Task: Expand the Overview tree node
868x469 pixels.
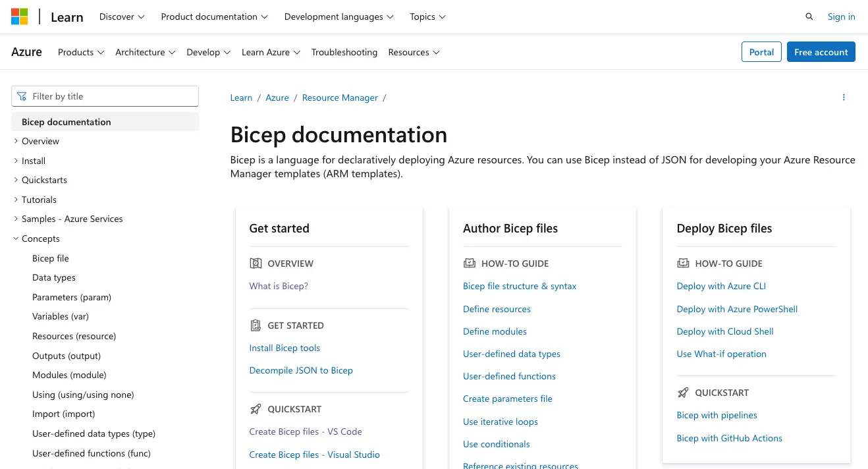Action: (16, 141)
